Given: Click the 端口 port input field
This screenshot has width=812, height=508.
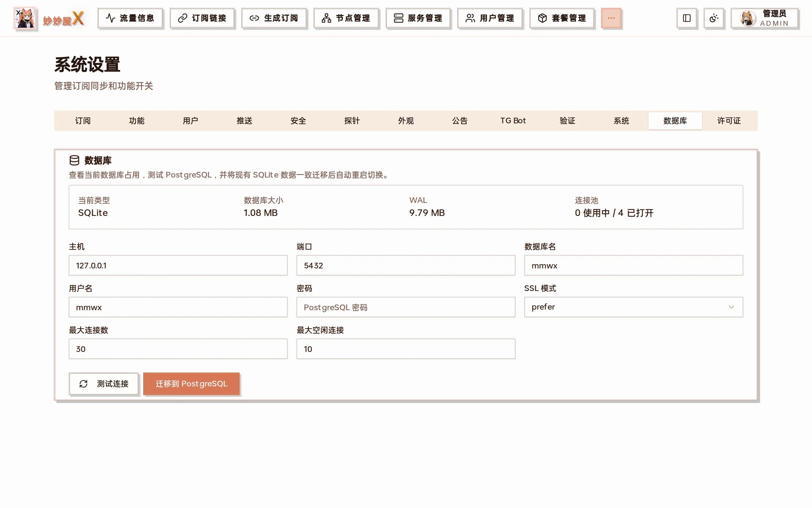Looking at the screenshot, I should [x=406, y=265].
